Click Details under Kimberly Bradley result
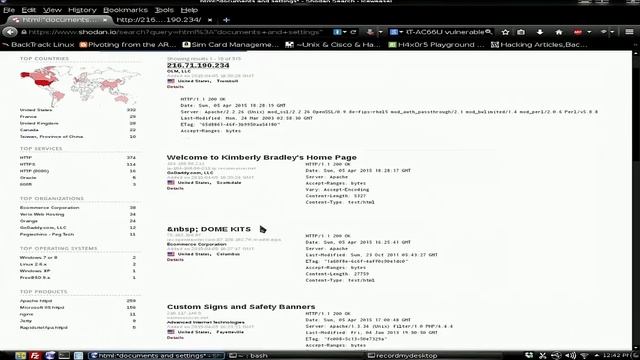 click(x=175, y=188)
